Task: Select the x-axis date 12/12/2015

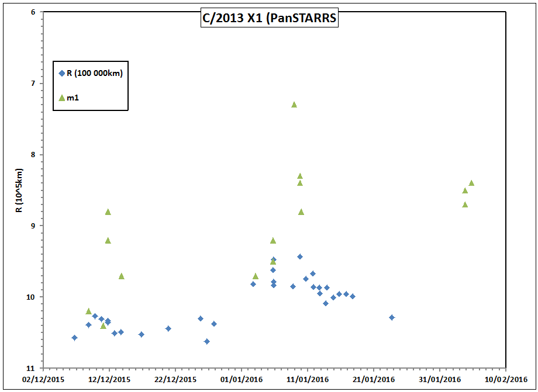Action: [x=109, y=379]
